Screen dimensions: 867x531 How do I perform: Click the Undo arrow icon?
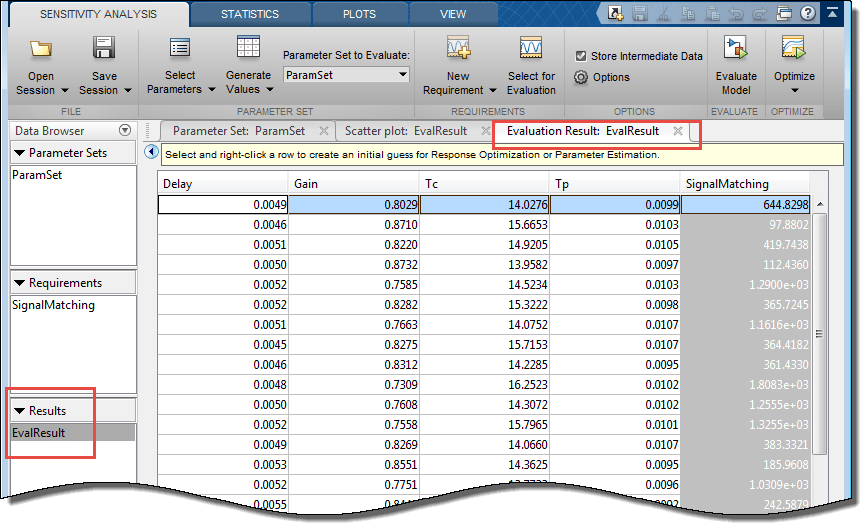[x=736, y=14]
